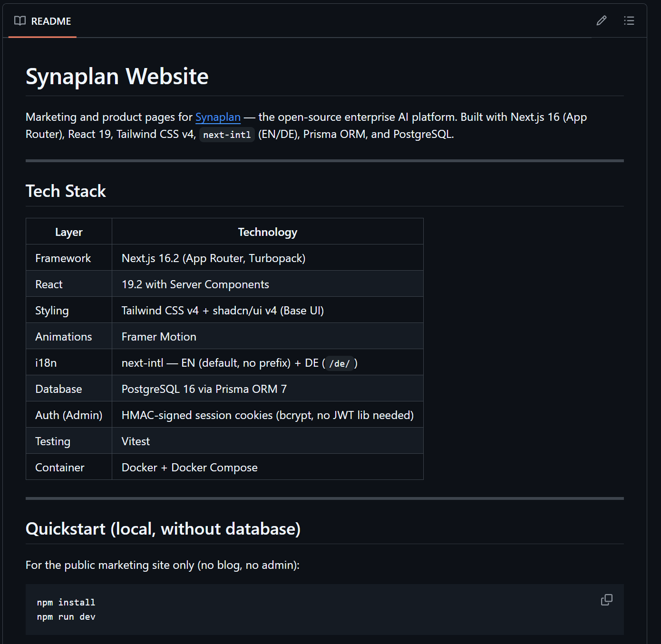Select the Container table cell
The image size is (661, 644).
point(69,467)
